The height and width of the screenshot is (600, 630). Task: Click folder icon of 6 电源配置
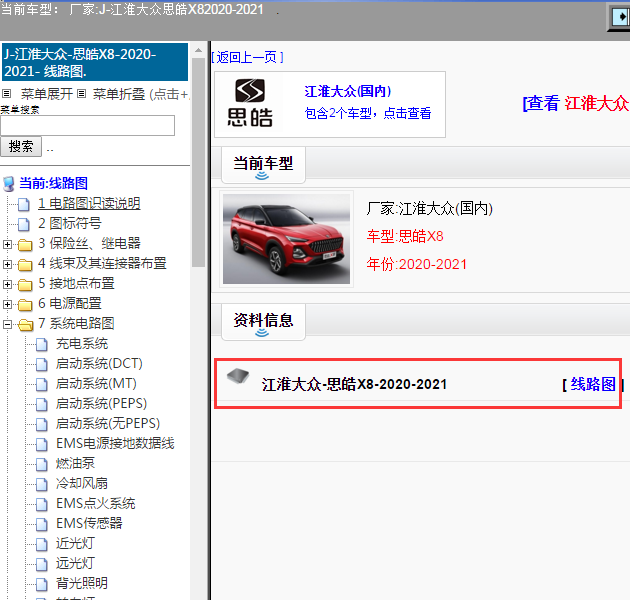[25, 305]
